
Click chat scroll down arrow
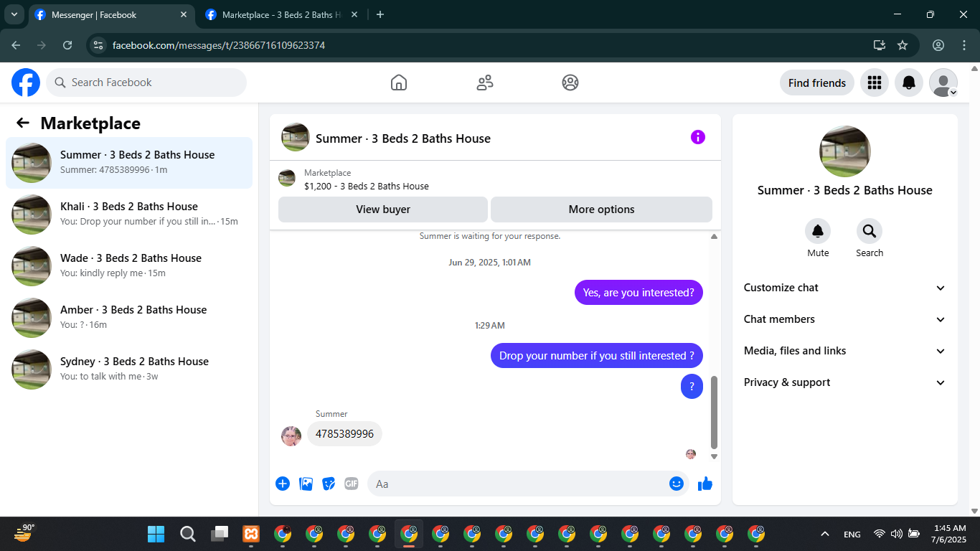click(x=714, y=456)
